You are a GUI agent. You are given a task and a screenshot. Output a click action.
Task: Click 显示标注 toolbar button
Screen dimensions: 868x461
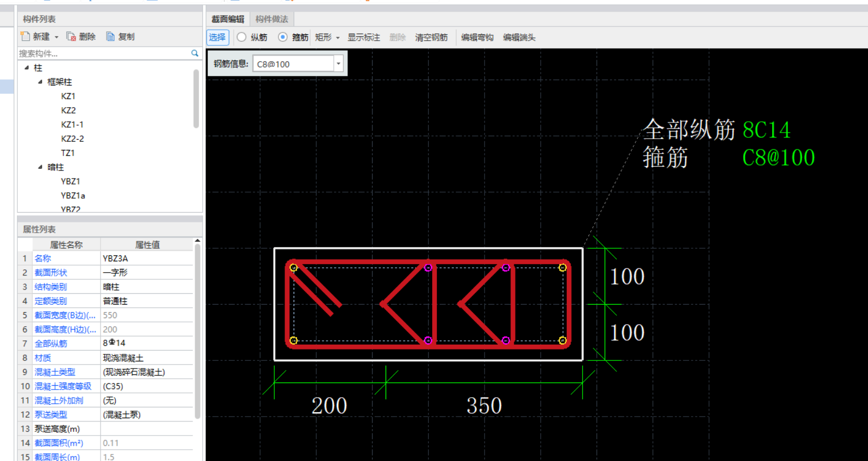[363, 37]
